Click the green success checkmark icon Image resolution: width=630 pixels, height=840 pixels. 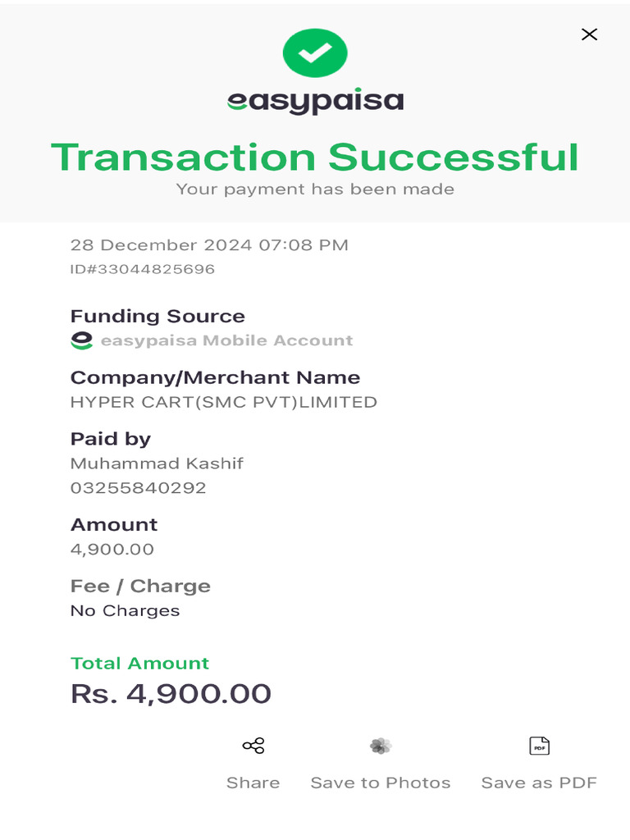315,53
